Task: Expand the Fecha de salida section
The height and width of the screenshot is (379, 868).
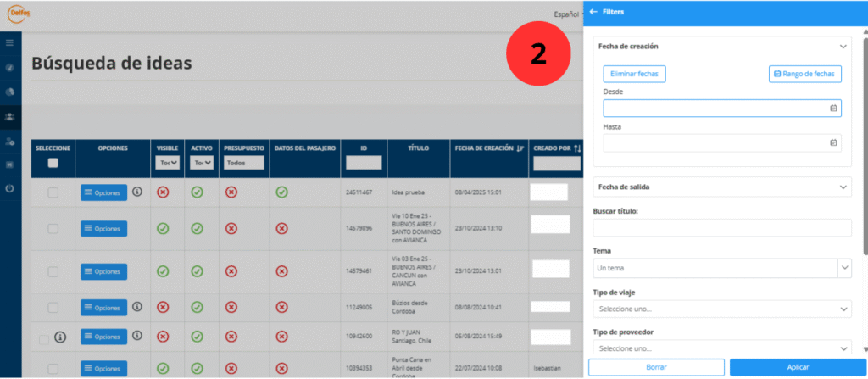Action: (842, 187)
